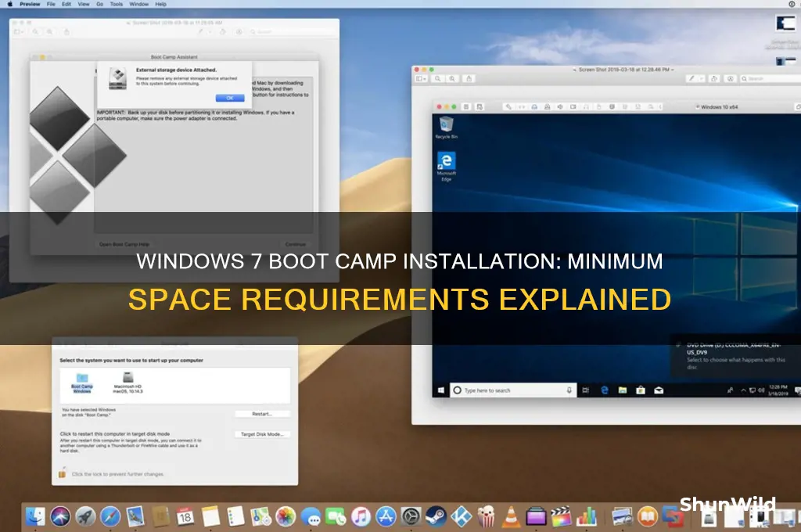Open Reminders list icon in Dock
The image size is (801, 532).
(x=235, y=516)
